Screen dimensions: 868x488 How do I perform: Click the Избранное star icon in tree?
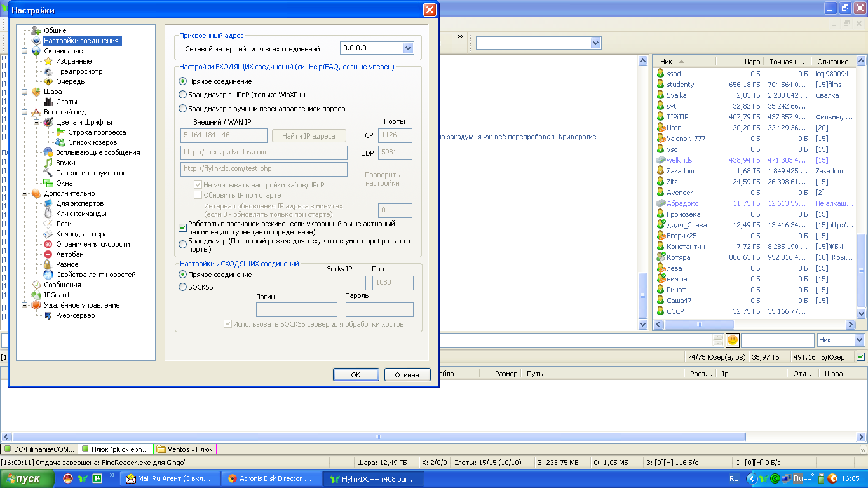click(48, 61)
